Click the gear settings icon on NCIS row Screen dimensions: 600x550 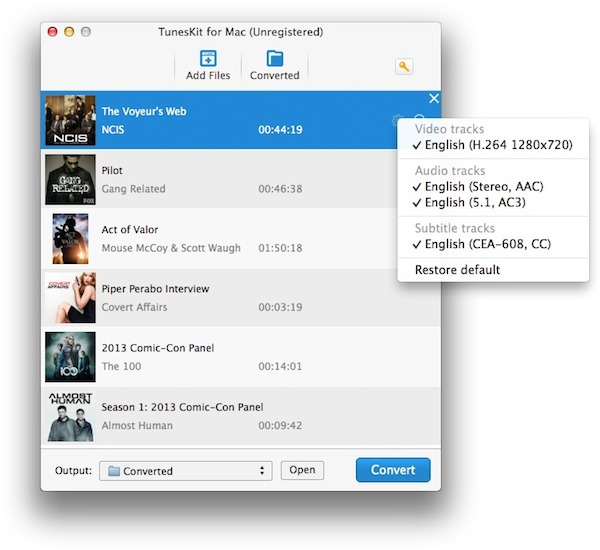(x=398, y=120)
